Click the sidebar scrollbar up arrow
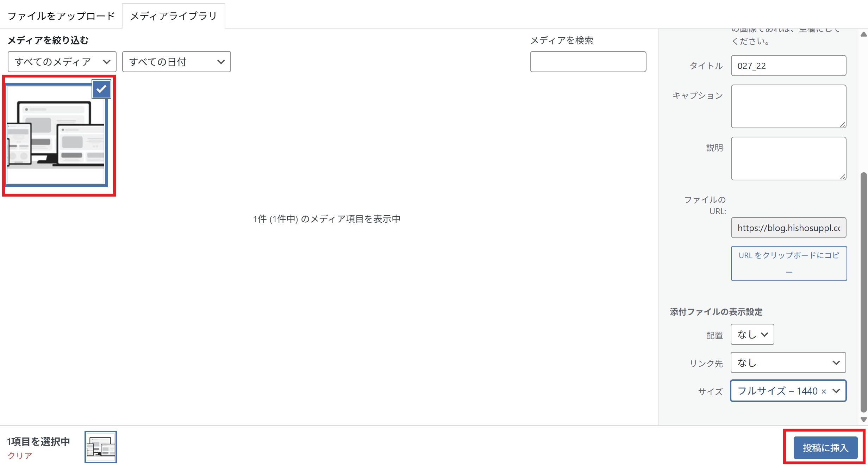This screenshot has height=465, width=868. tap(863, 35)
